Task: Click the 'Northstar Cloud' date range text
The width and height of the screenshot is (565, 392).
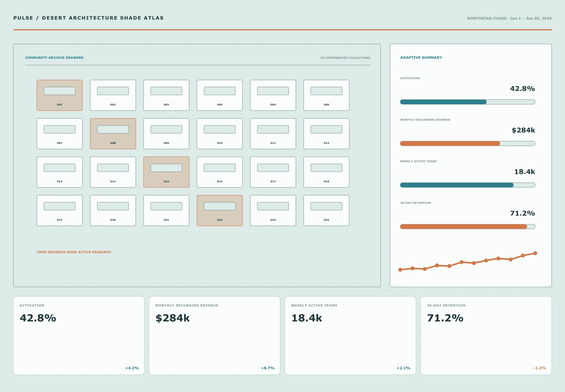Action: point(509,18)
